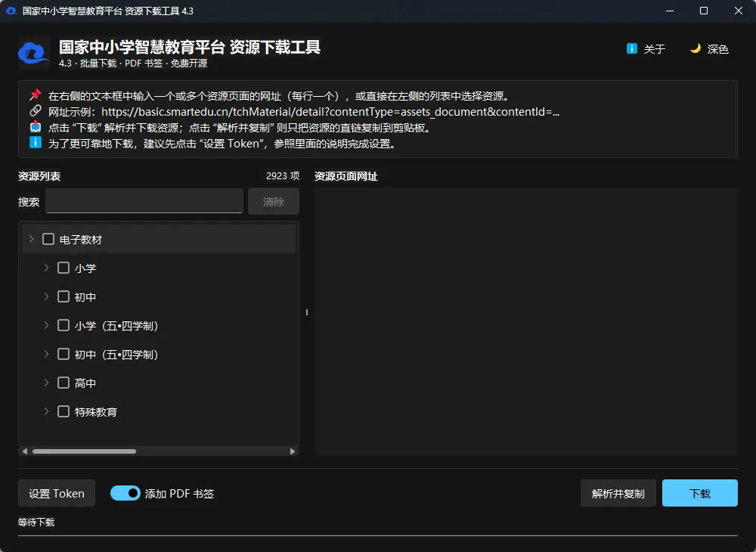Click the 资源页面网址 text area
The image size is (756, 552).
[x=525, y=321]
